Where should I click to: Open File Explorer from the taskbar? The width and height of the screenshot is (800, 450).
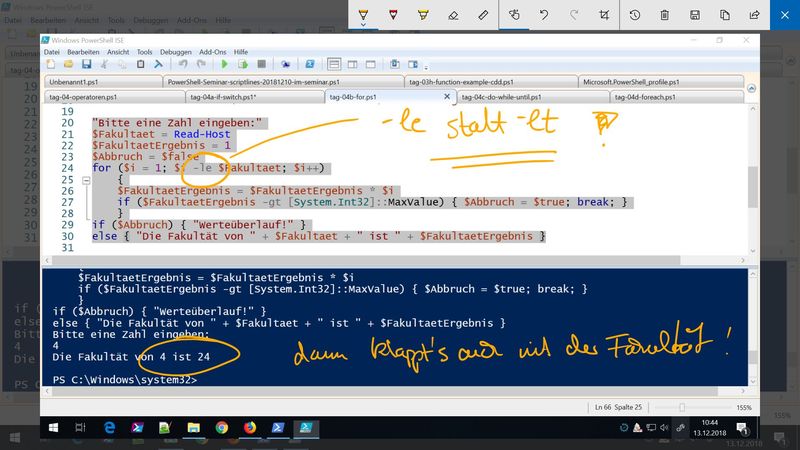coord(193,428)
